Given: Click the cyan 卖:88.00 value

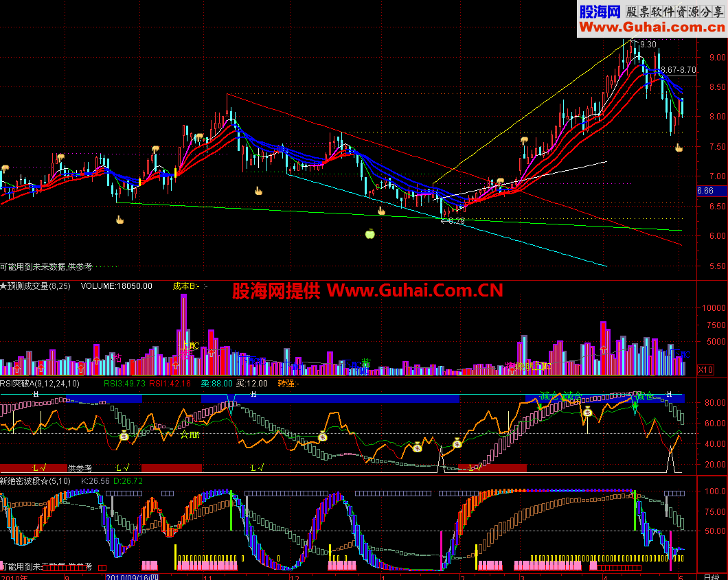Looking at the screenshot, I should (x=217, y=384).
